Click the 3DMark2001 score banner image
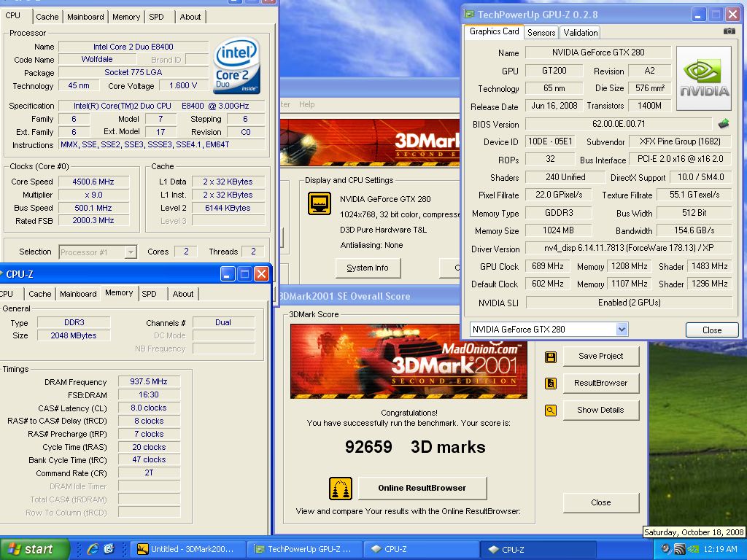 pyautogui.click(x=409, y=362)
